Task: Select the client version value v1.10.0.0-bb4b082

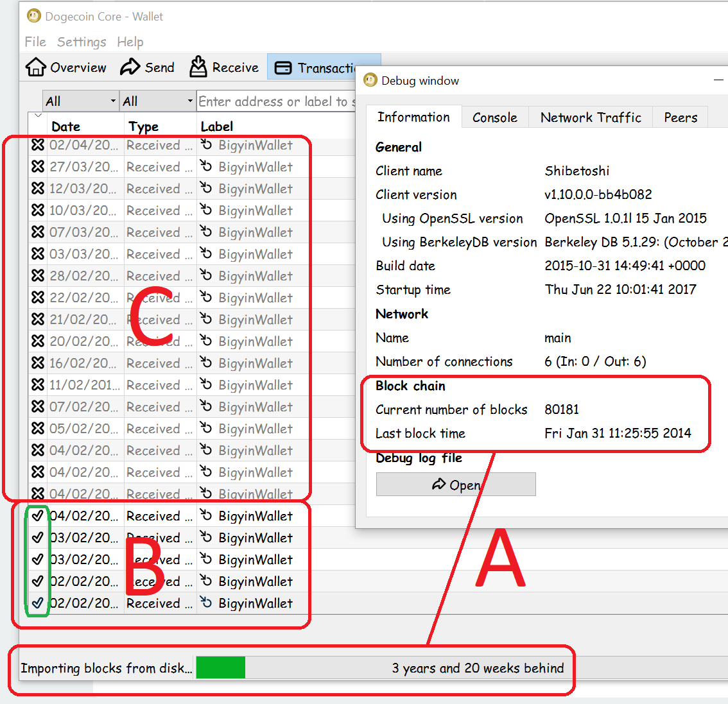Action: click(x=598, y=194)
